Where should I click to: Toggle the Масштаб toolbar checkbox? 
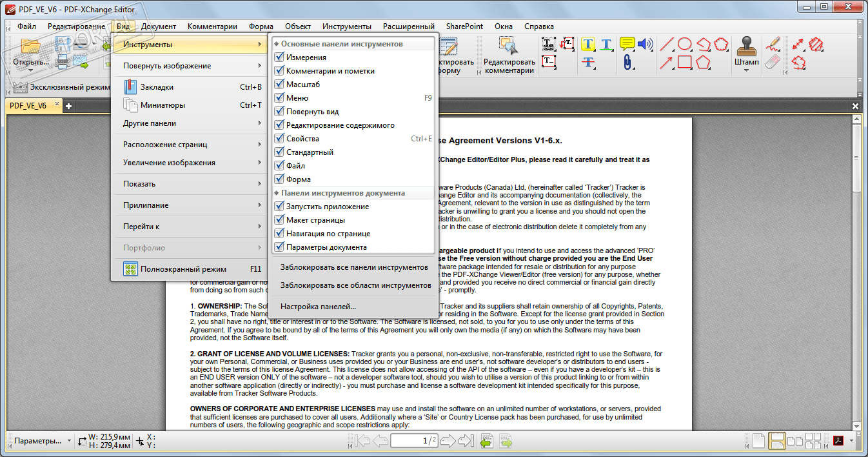click(x=279, y=85)
